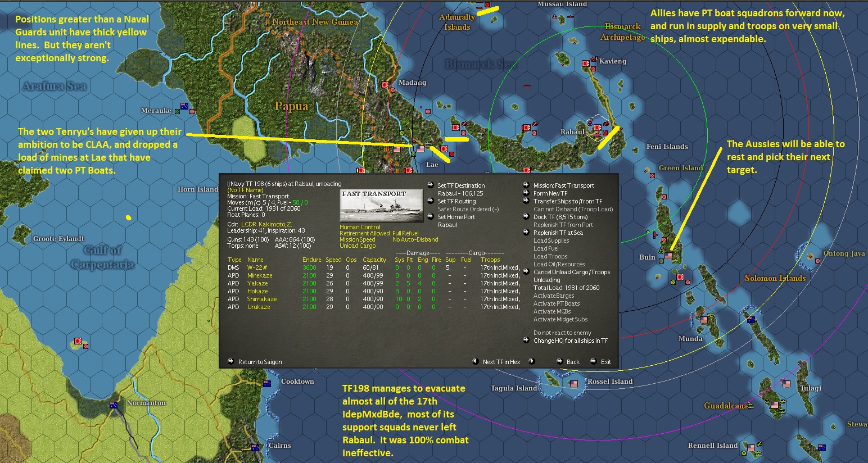Select the Australian flag at Cooktown
The width and height of the screenshot is (868, 463).
click(267, 383)
